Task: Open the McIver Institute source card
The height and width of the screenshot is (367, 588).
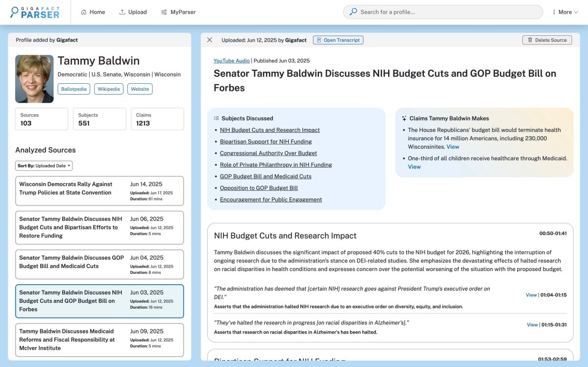Action: tap(99, 340)
